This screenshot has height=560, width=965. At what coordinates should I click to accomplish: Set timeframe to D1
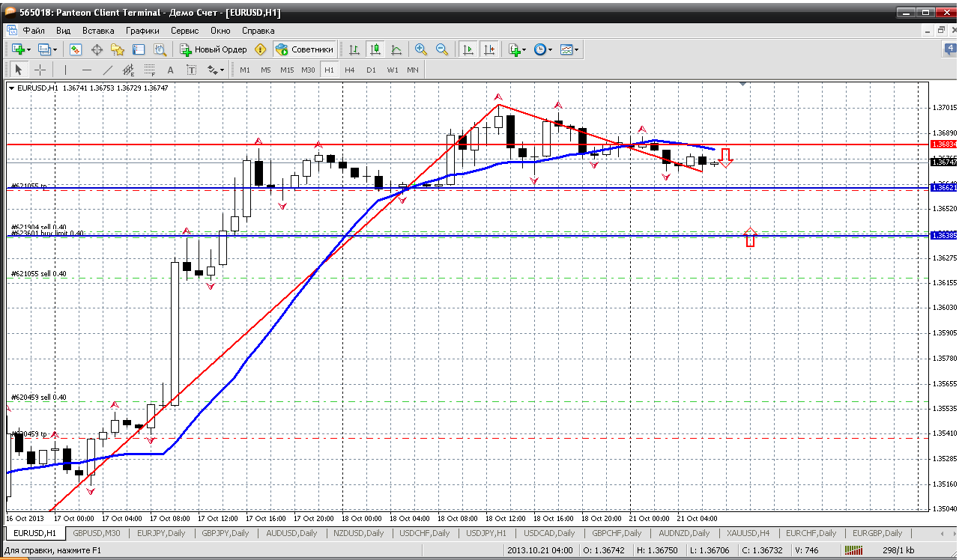[x=371, y=70]
